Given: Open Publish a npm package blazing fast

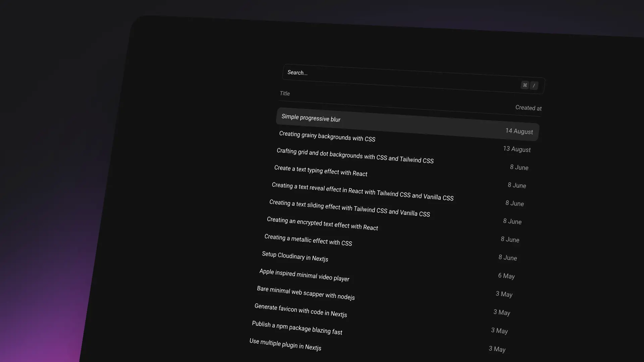Looking at the screenshot, I should click(x=297, y=328).
